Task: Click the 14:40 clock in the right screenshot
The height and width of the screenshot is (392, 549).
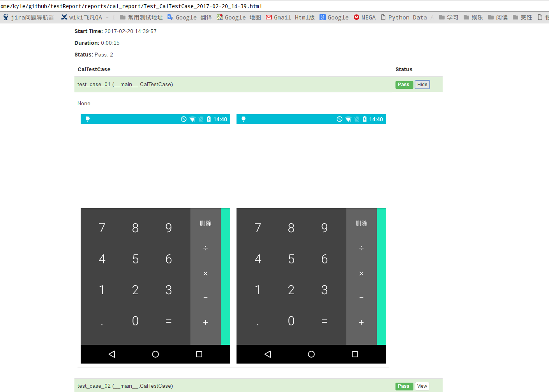Action: pyautogui.click(x=376, y=119)
